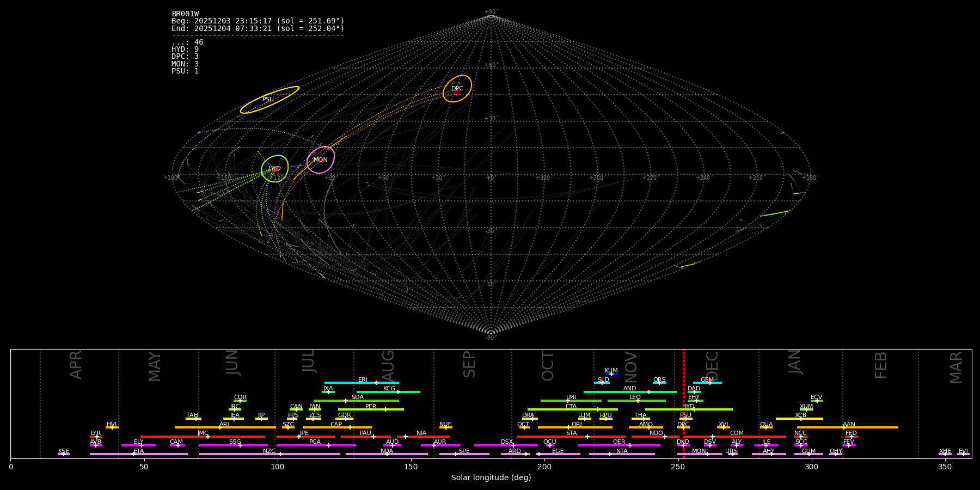Select the CTA shower label in timeline
This screenshot has height=490, width=980.
[x=571, y=407]
